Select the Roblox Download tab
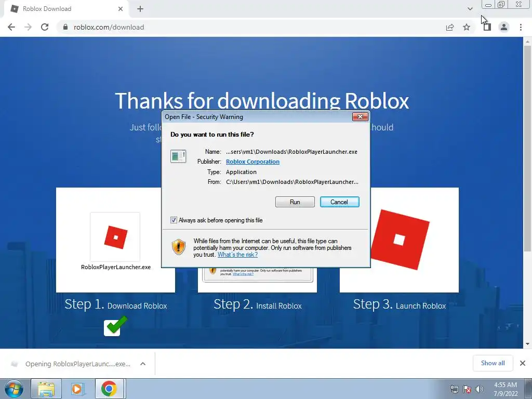 point(66,9)
